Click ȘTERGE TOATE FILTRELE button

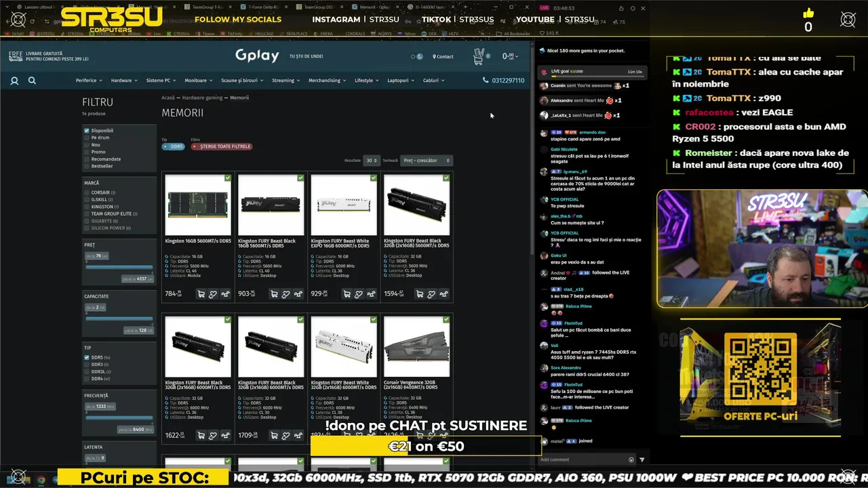click(x=222, y=146)
